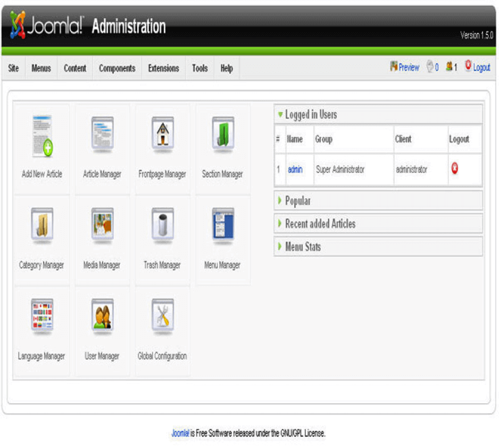Click the Media Manager label

pyautogui.click(x=102, y=265)
